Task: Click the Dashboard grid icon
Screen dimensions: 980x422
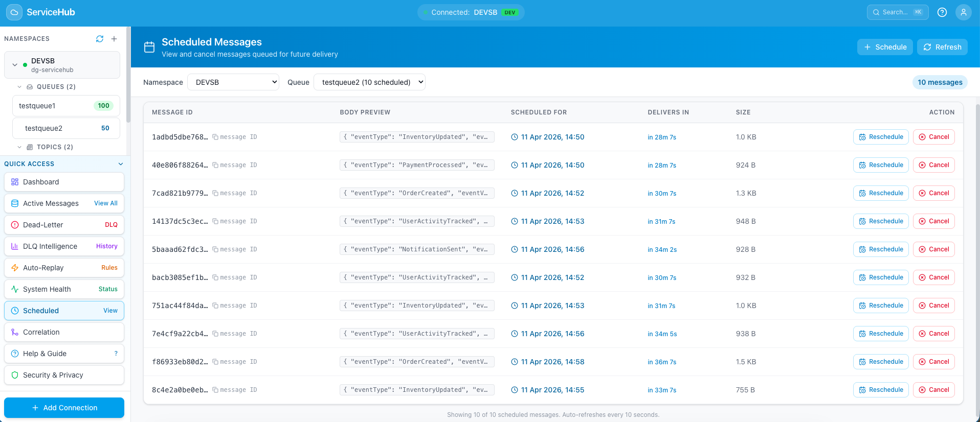Action: (x=15, y=182)
